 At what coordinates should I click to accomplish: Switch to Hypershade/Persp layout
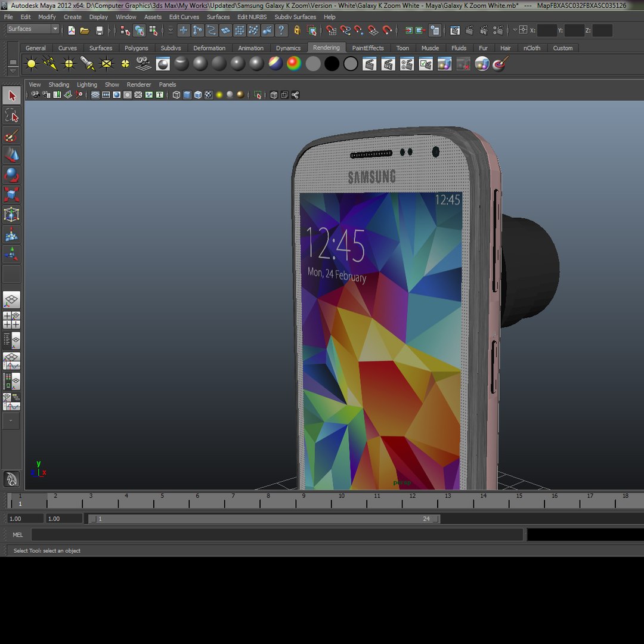[x=11, y=381]
